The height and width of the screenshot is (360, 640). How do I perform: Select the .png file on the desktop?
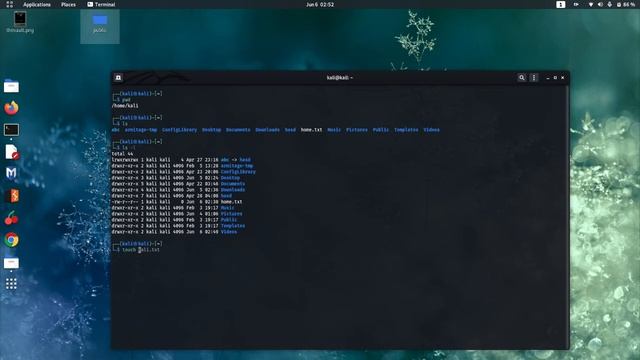(x=20, y=22)
